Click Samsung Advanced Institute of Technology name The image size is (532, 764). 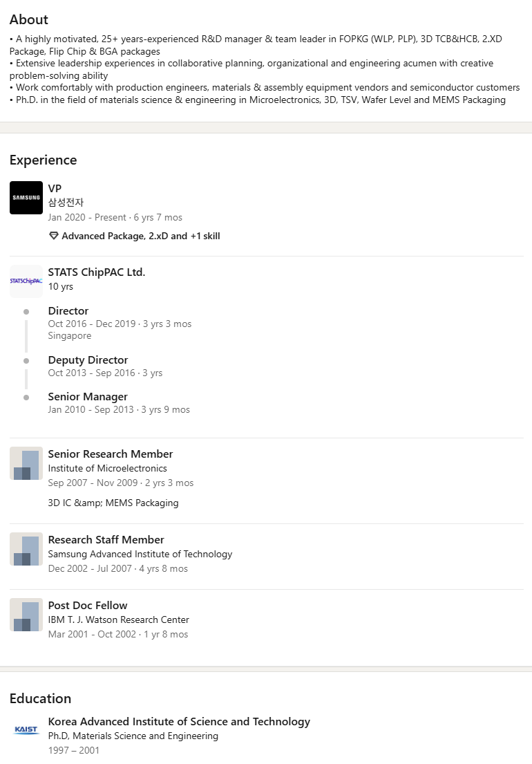click(x=140, y=554)
